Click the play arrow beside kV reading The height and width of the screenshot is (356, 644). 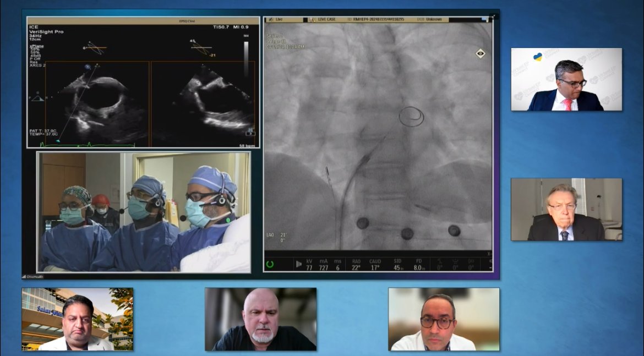point(298,264)
